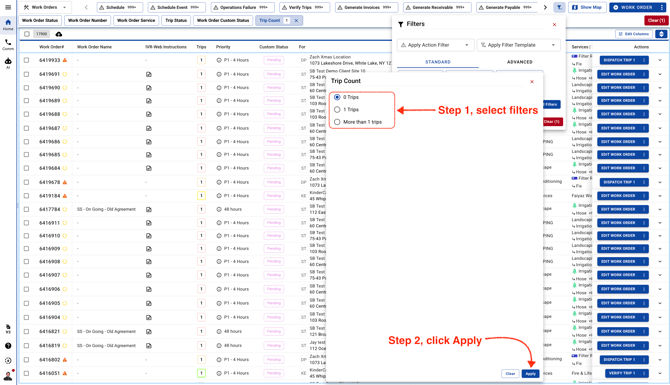The image size is (670, 385).
Task: Expand row chevron for order 6416051
Action: tap(660, 373)
